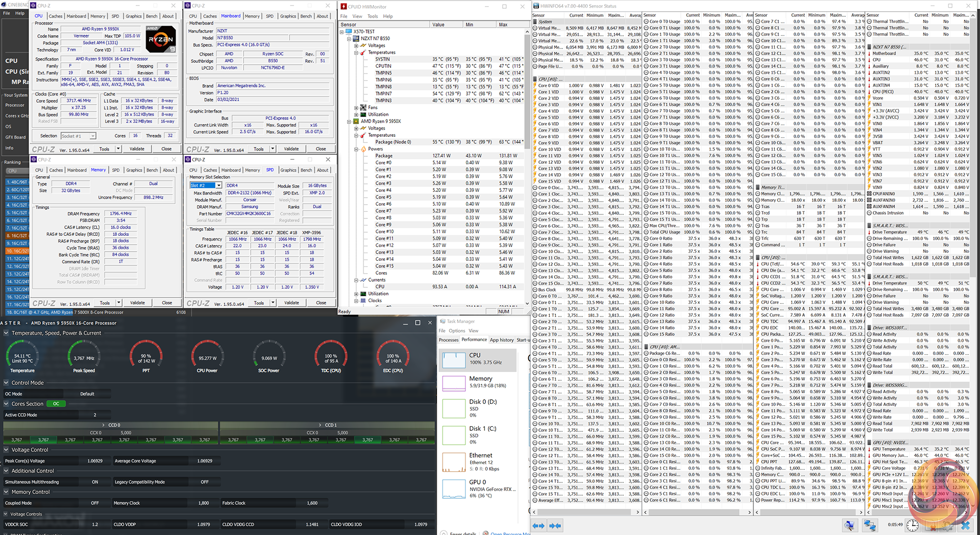The height and width of the screenshot is (535, 980).
Task: Click the HWMonitor vertical scrollbar
Action: tap(527, 153)
